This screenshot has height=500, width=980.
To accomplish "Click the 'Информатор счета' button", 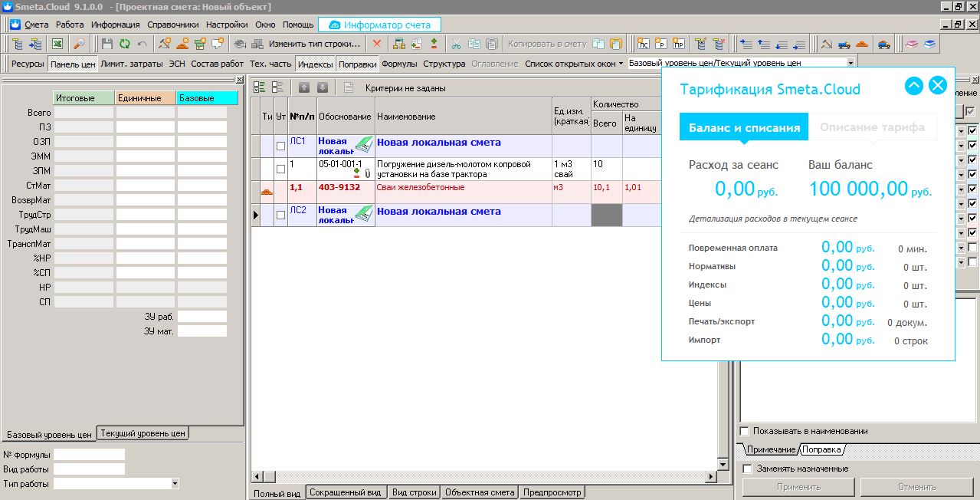I will pyautogui.click(x=379, y=25).
